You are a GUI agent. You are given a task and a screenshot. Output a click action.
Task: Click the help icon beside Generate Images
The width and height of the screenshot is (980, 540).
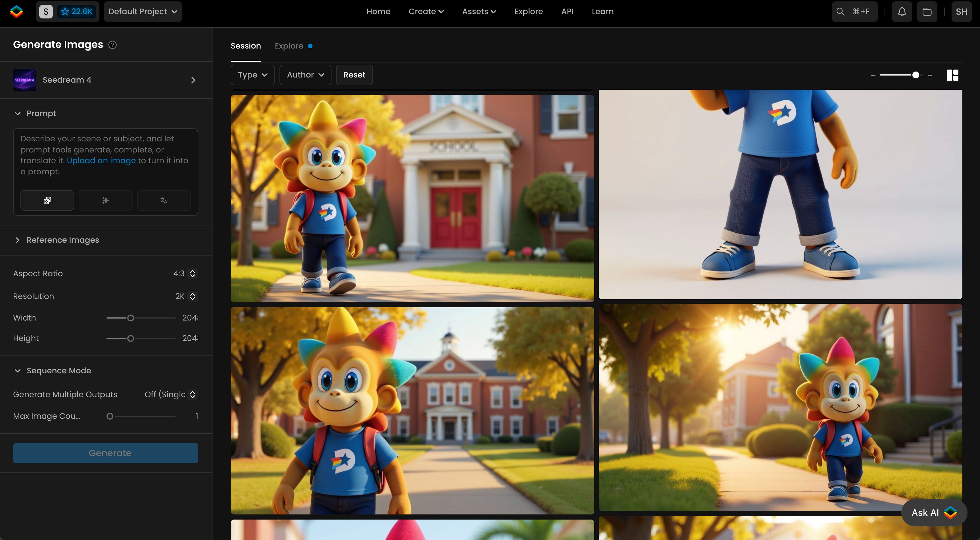point(112,45)
